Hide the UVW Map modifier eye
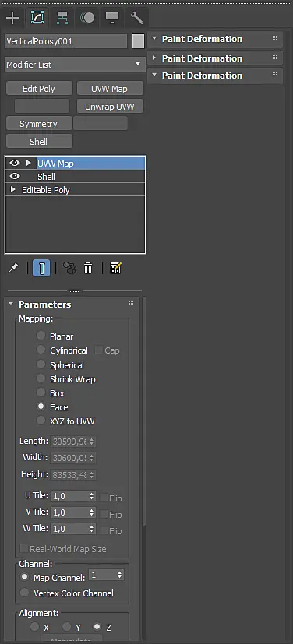 [15, 163]
